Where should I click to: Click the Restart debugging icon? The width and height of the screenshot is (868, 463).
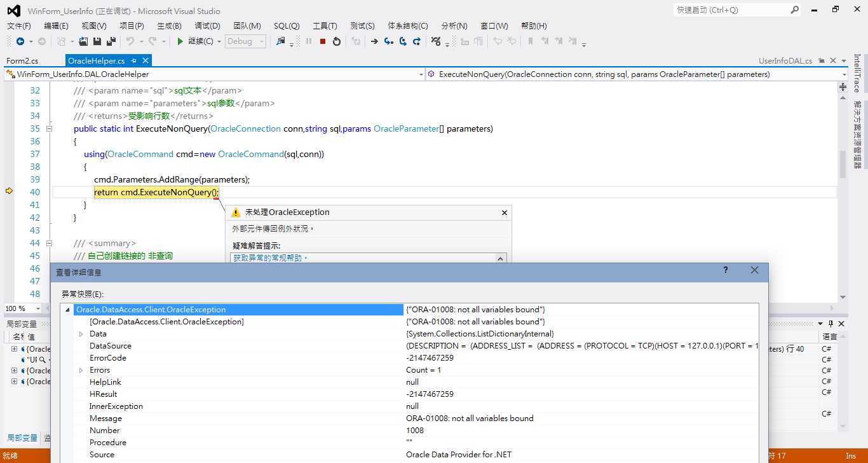[x=337, y=41]
